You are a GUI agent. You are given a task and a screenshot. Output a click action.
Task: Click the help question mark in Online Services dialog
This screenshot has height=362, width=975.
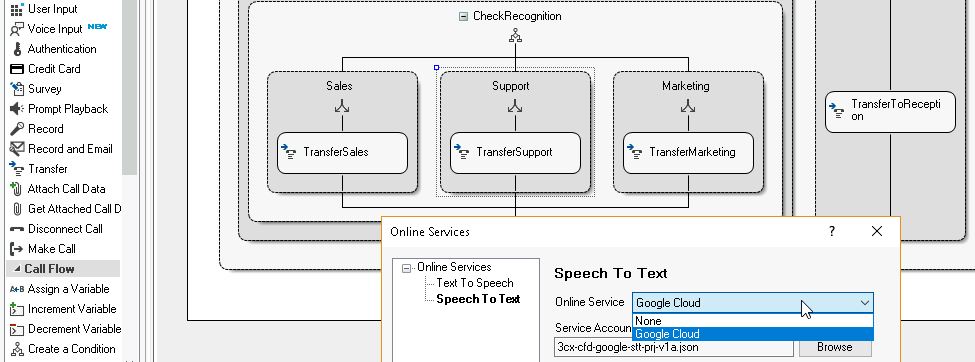[x=832, y=231]
